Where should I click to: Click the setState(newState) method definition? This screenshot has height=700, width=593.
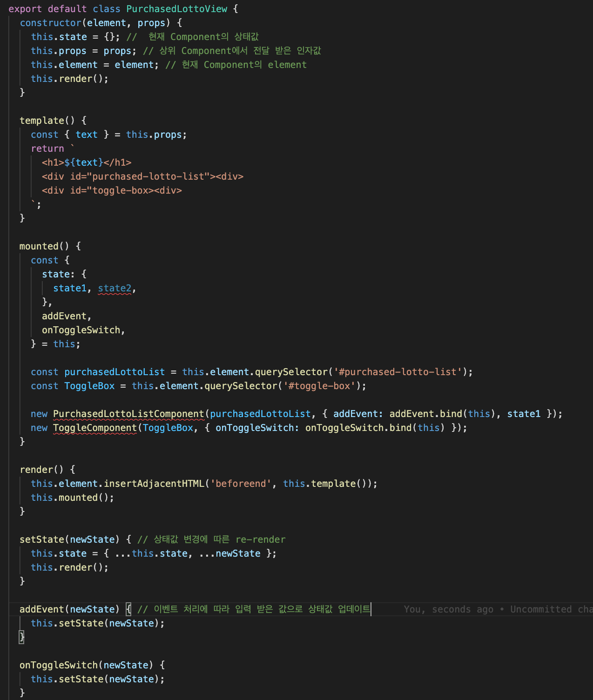pyautogui.click(x=70, y=539)
